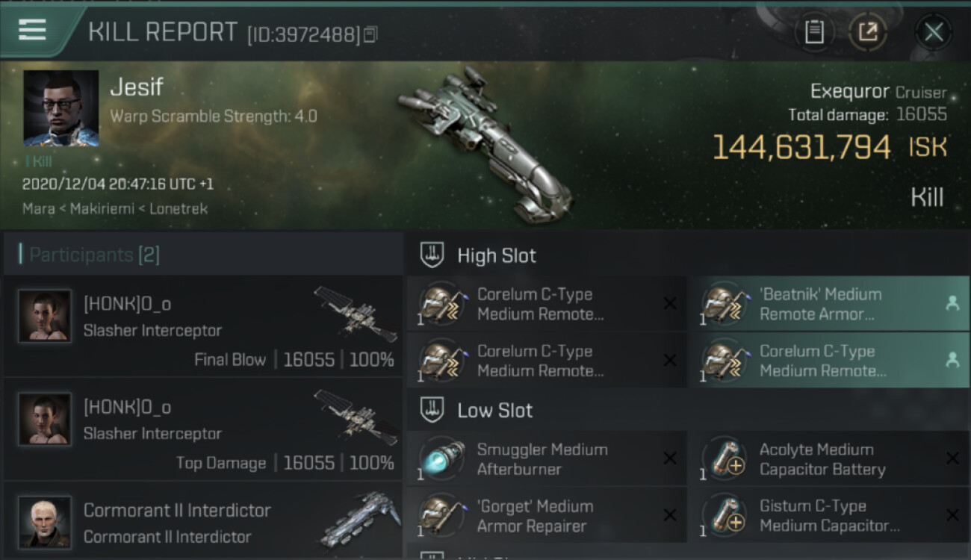Select the Gistum C-Type Medium Capacitor icon
971x560 pixels.
click(x=725, y=515)
